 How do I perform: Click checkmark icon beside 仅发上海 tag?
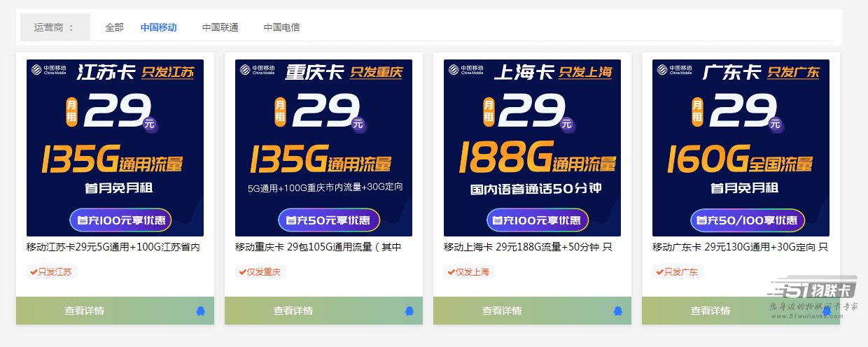point(451,272)
